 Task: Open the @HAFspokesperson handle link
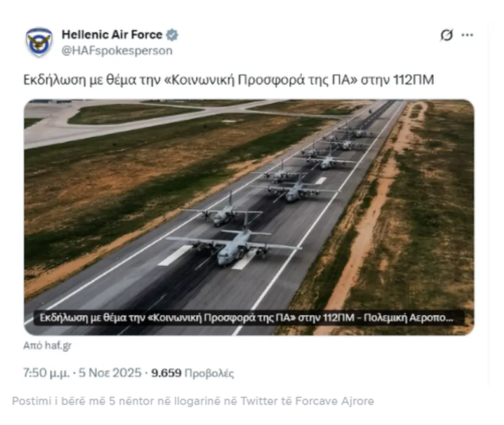[x=117, y=50]
